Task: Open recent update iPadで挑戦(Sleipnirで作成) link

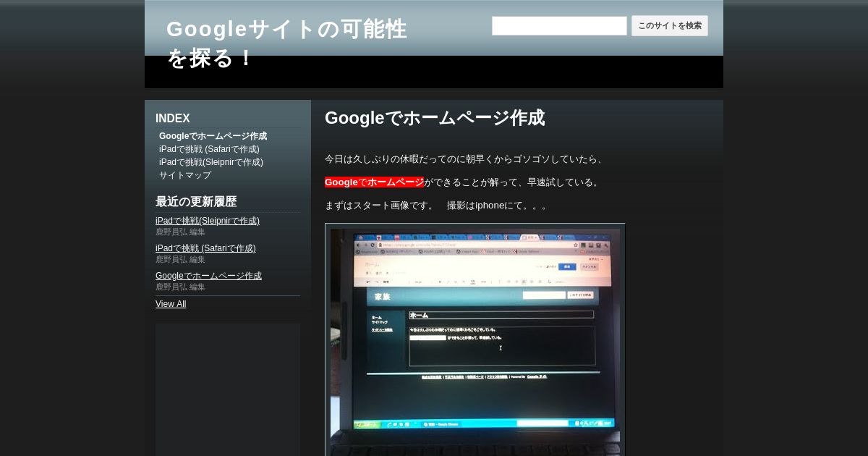Action: coord(208,221)
